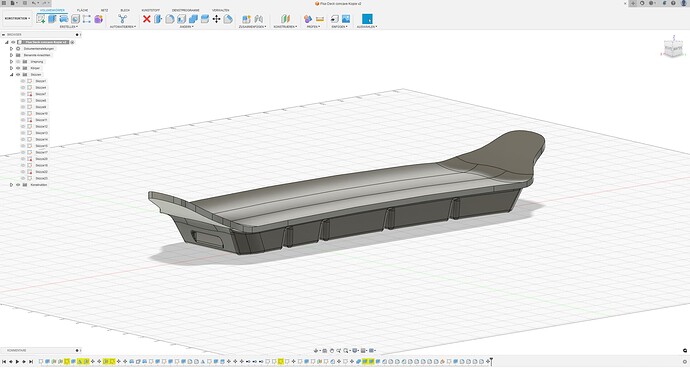Open the PRÜFEN menu label

(x=313, y=27)
